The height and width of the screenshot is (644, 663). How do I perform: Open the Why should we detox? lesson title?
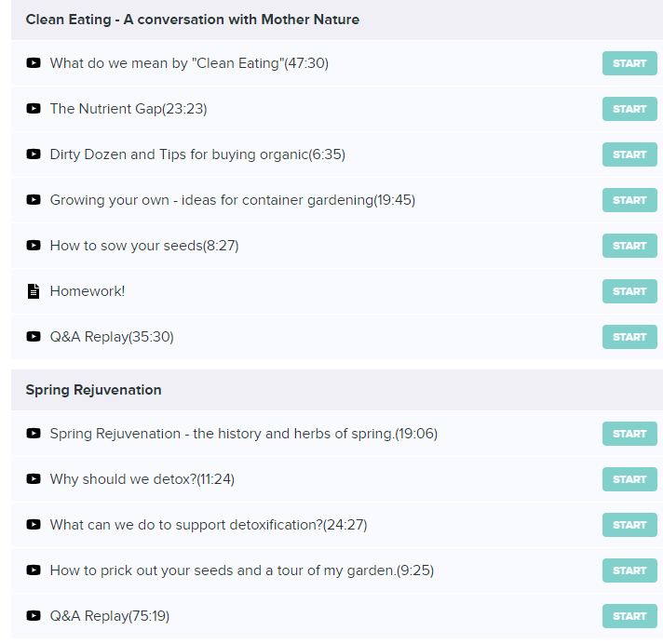(x=142, y=479)
